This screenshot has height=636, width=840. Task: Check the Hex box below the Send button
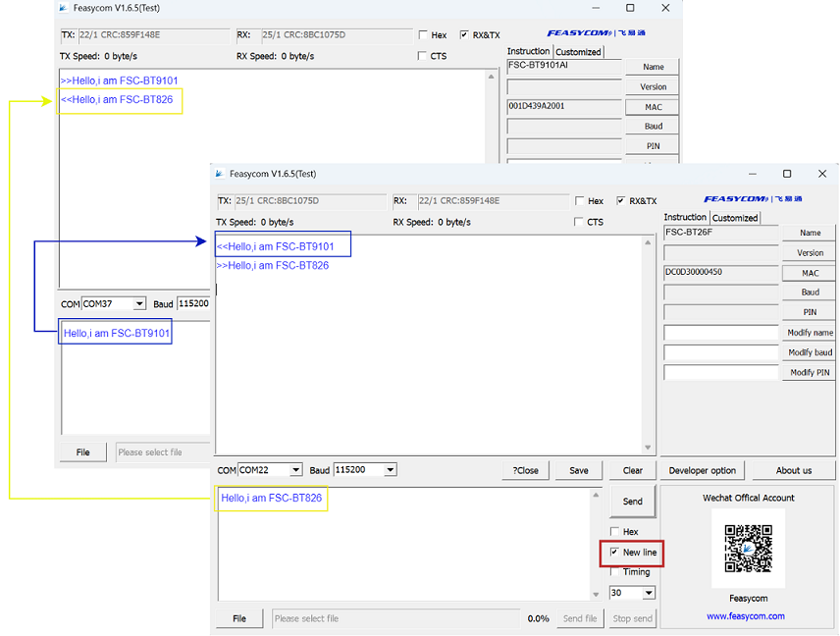615,532
